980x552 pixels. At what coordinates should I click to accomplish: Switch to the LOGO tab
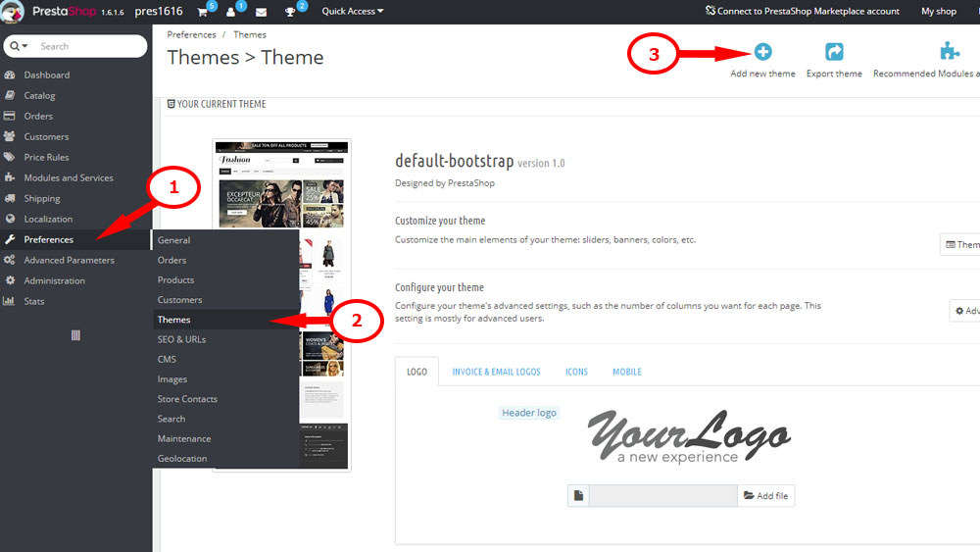click(x=416, y=372)
